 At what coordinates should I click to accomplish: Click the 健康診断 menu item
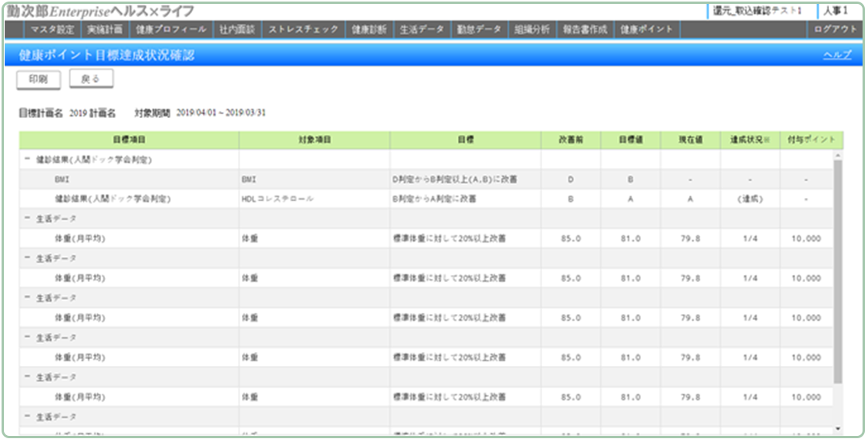click(x=369, y=30)
